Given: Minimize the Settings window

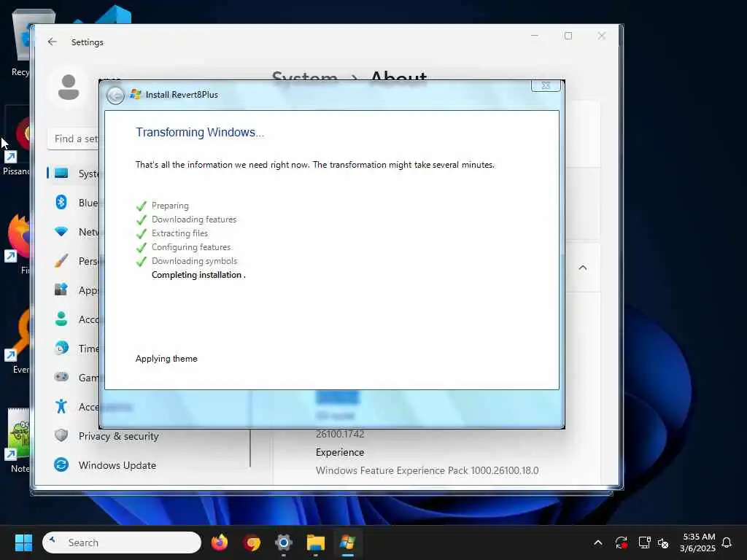Looking at the screenshot, I should click(x=535, y=36).
